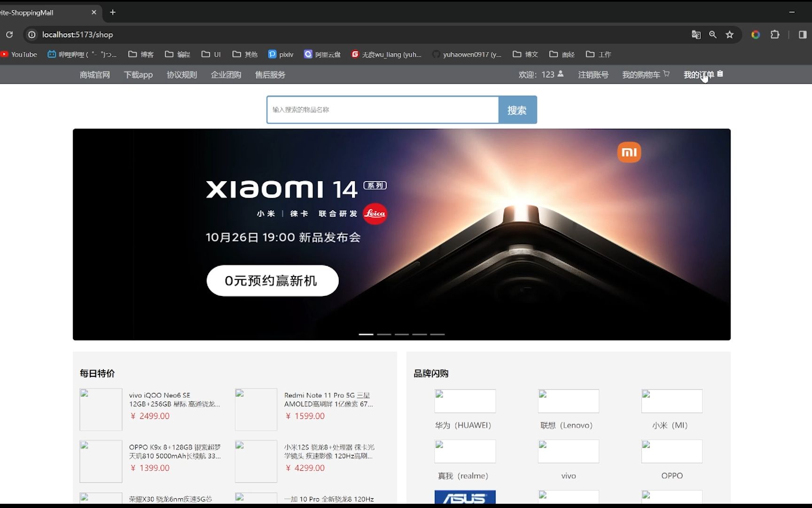Open the ASUS brand logo
The image size is (812, 508).
point(465,497)
